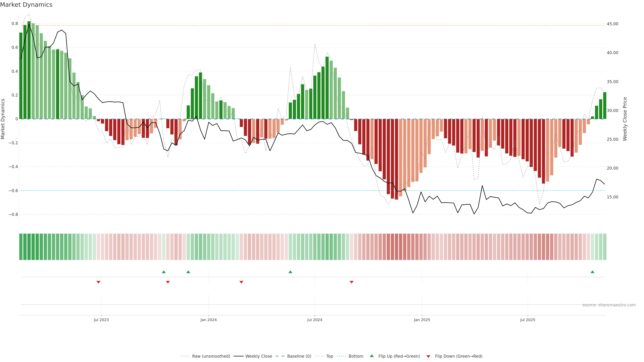
Task: Click the 45.00 price axis tick label
Action: tap(612, 24)
